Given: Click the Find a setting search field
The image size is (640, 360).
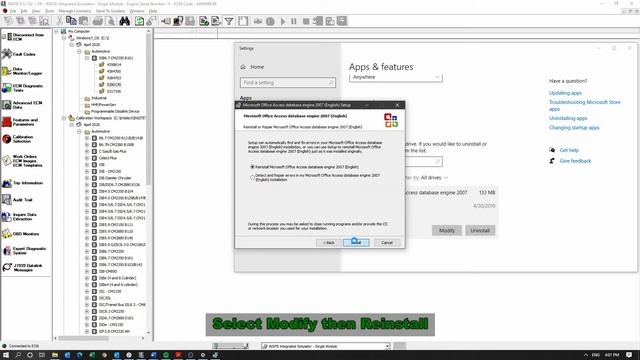Looking at the screenshot, I should click(x=288, y=82).
